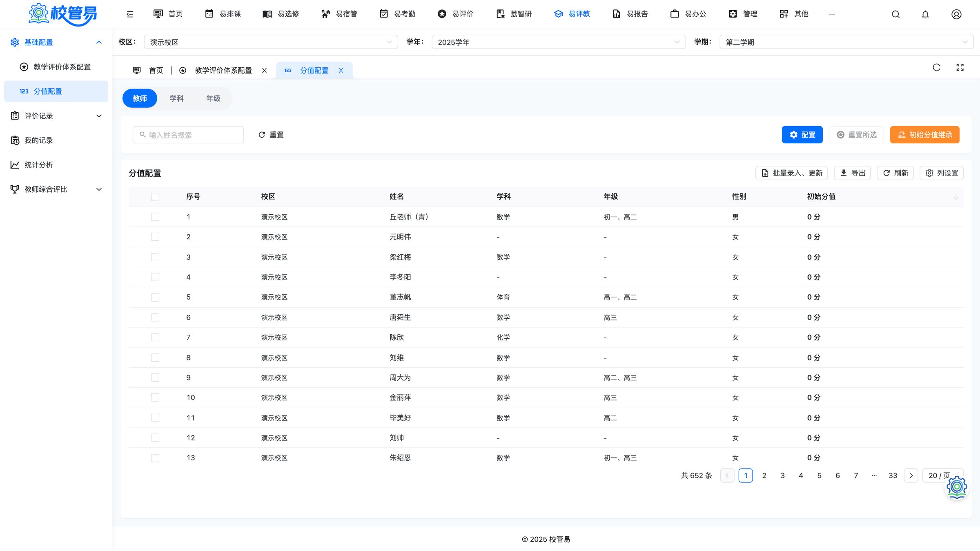Close the 教学评价体系配置 tab
The height and width of the screenshot is (551, 980).
[x=265, y=71]
